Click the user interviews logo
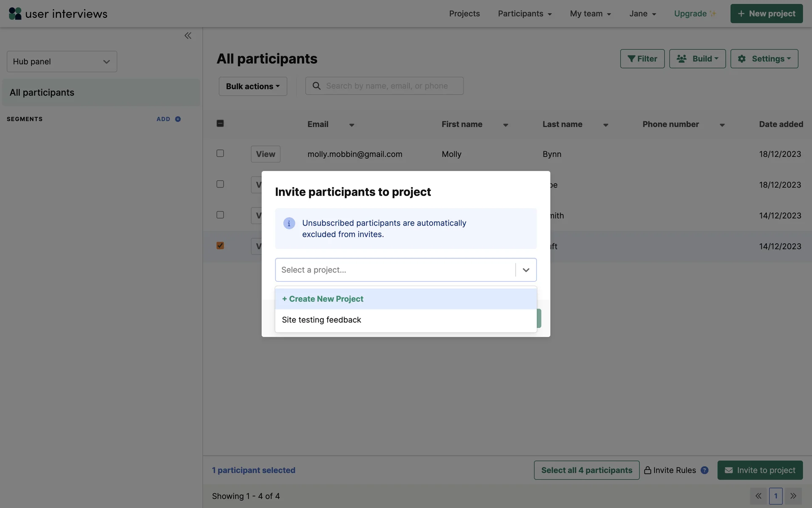The width and height of the screenshot is (812, 508). coord(58,14)
